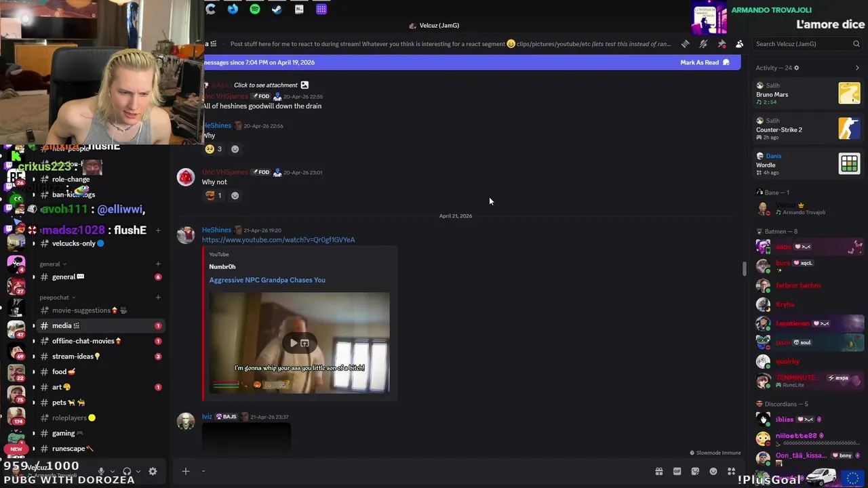The image size is (868, 488).
Task: Open the emoji picker icon
Action: [x=713, y=471]
